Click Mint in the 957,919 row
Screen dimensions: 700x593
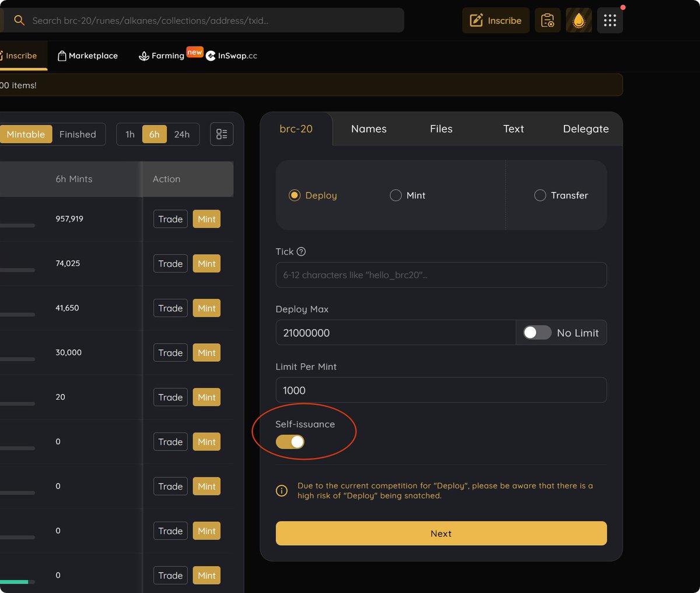click(206, 219)
